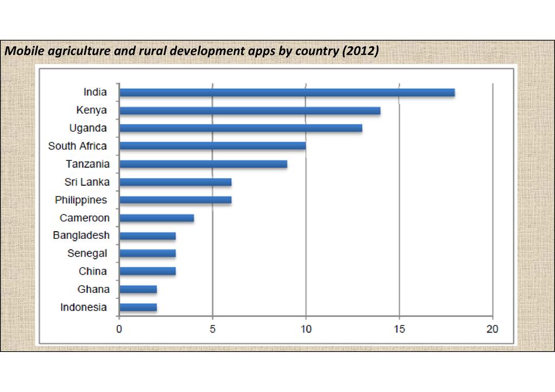This screenshot has width=555, height=392.
Task: Click the chart title text
Action: pyautogui.click(x=191, y=52)
